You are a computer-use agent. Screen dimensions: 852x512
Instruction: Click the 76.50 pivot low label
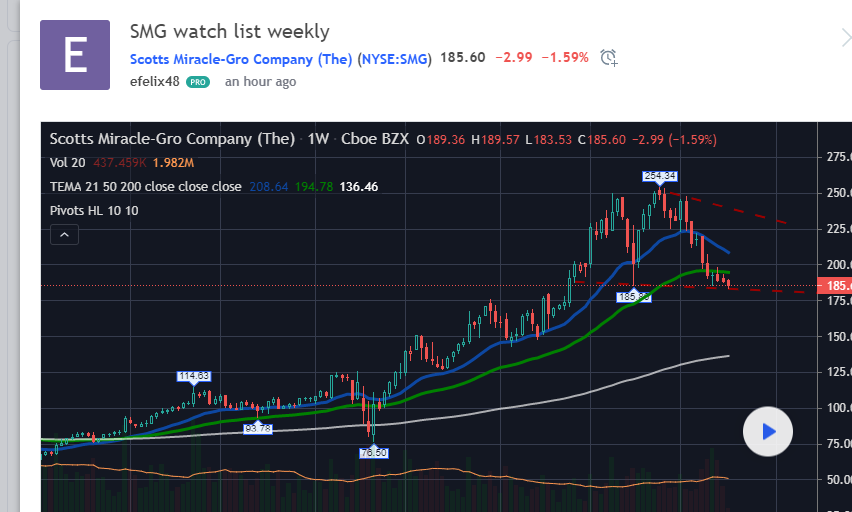tap(374, 453)
